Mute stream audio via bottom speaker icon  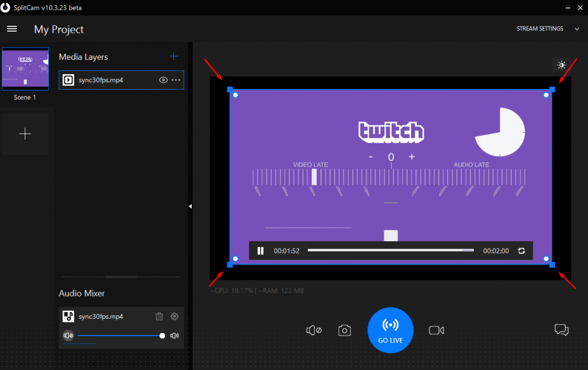click(314, 330)
